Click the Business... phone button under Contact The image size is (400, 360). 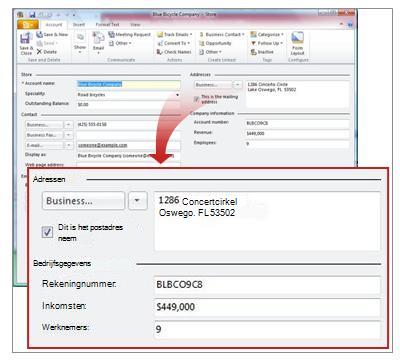pos(44,125)
